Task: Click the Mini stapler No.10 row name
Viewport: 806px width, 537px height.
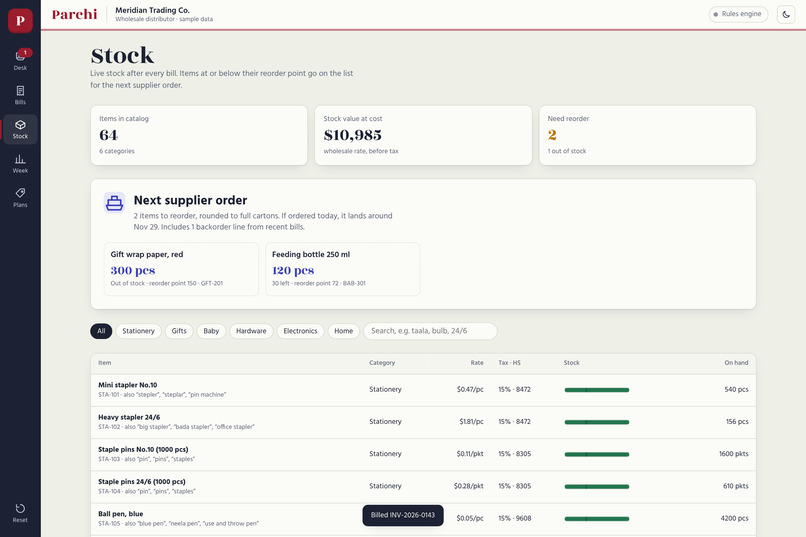Action: (127, 385)
